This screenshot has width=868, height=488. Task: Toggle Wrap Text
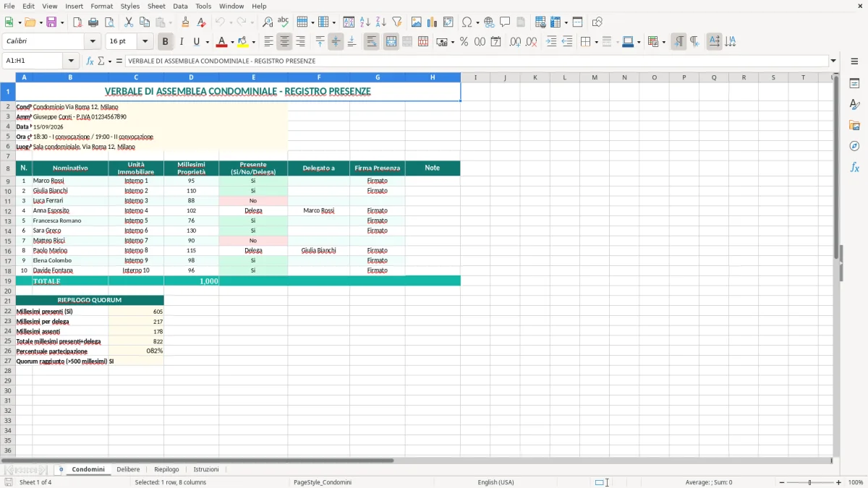point(372,42)
